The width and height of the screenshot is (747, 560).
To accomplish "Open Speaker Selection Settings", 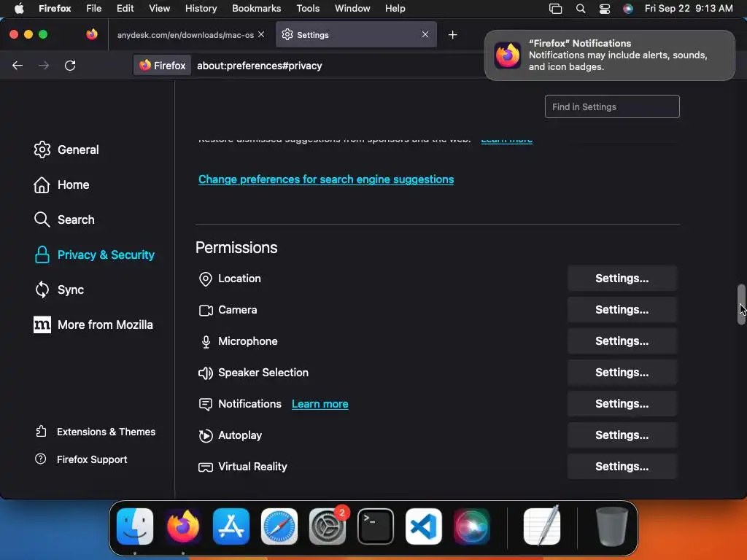I will click(x=622, y=373).
